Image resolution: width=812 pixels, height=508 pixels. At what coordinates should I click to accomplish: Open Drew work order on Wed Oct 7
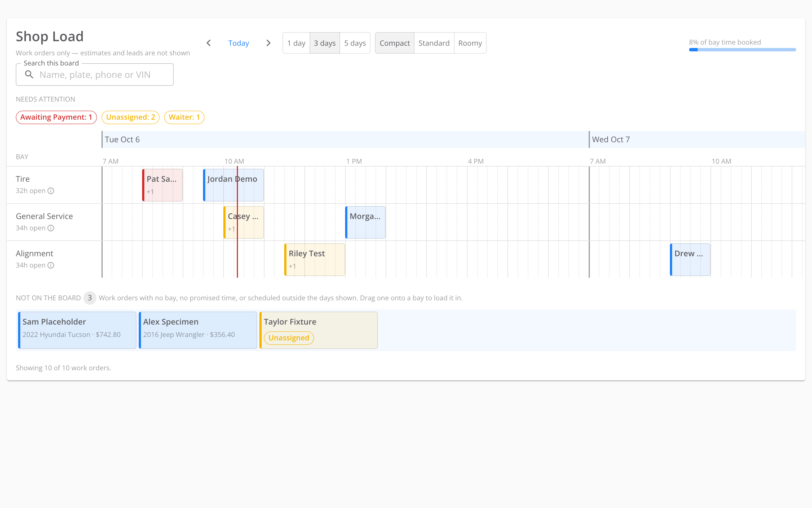(x=690, y=260)
